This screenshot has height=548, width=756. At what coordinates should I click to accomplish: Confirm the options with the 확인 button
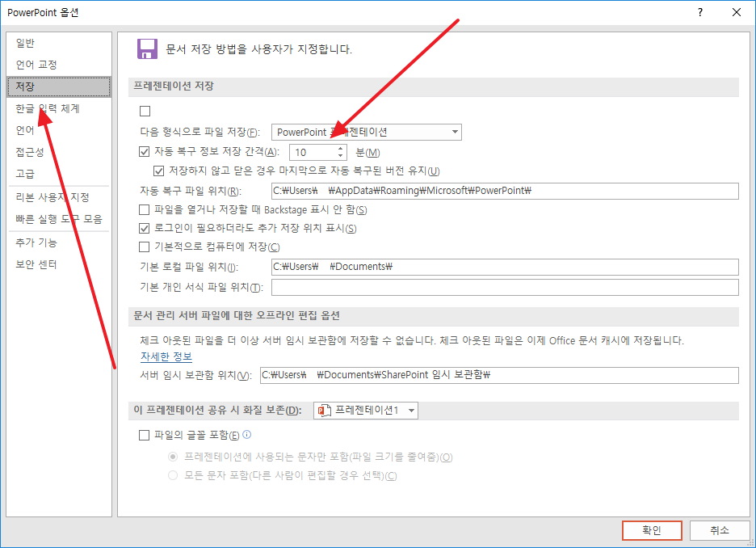652,531
